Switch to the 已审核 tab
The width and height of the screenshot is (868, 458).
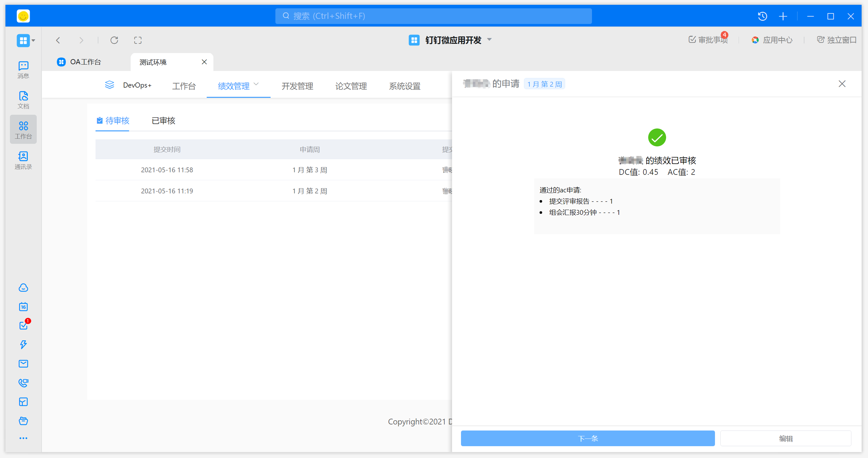click(x=164, y=120)
